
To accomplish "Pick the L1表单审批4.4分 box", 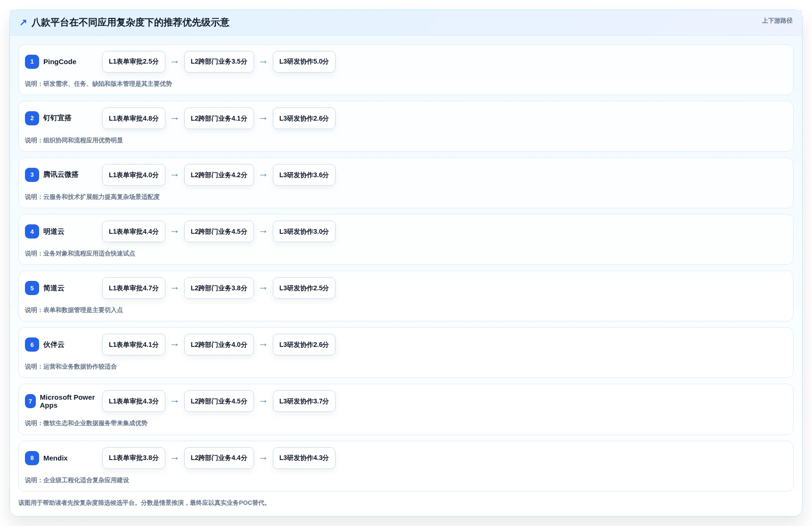I will point(134,231).
